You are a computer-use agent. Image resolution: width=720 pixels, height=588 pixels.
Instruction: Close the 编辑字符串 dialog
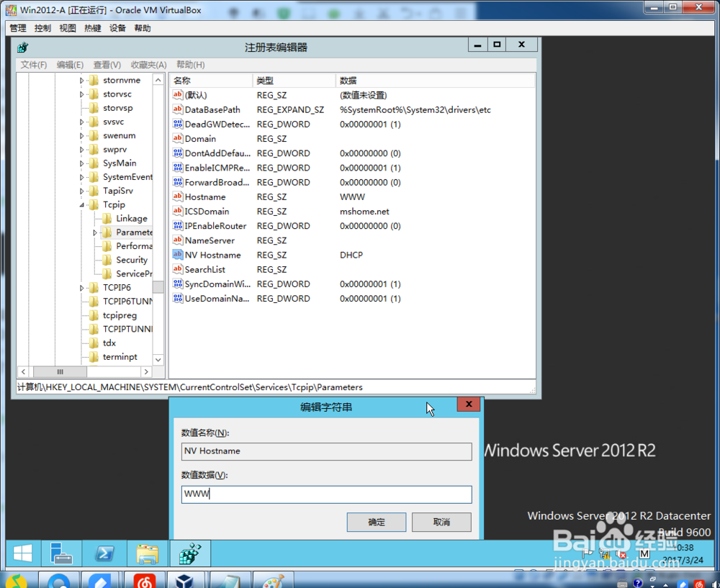tap(469, 404)
